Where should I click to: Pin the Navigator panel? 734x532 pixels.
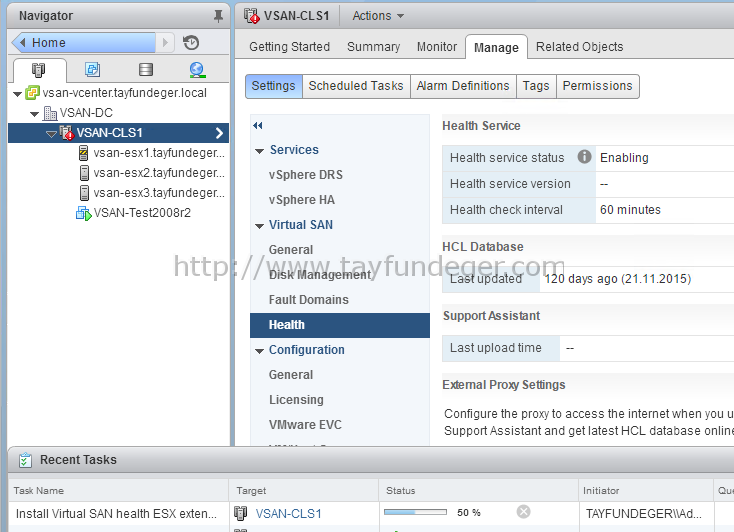[x=218, y=16]
